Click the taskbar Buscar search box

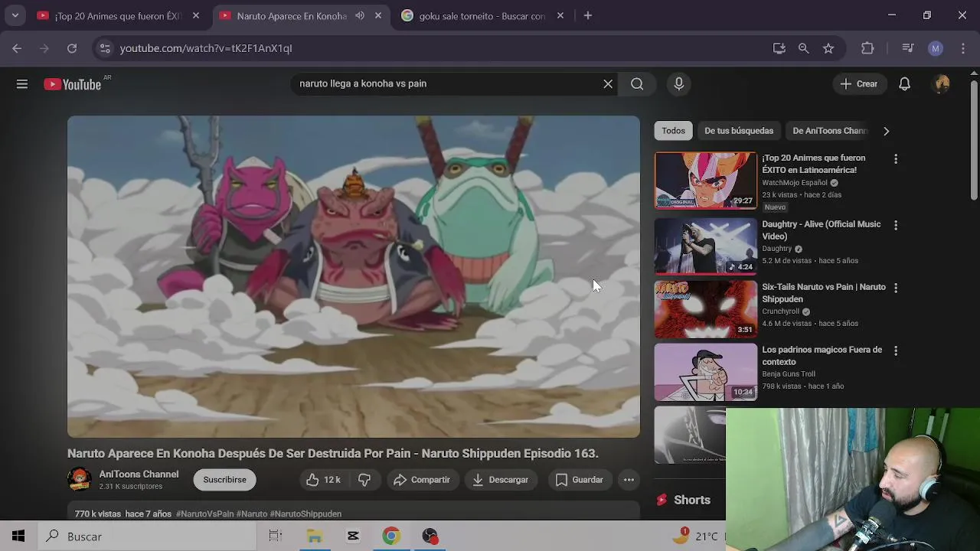146,536
